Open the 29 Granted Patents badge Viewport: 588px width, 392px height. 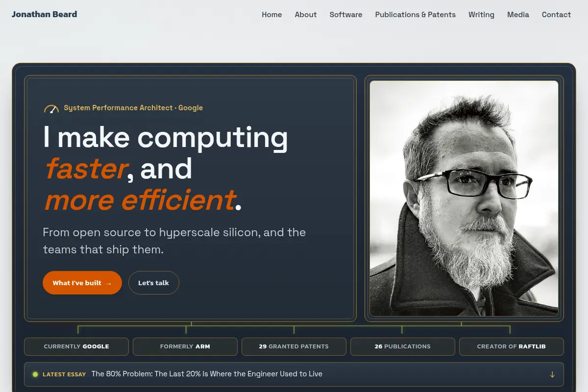tap(294, 346)
